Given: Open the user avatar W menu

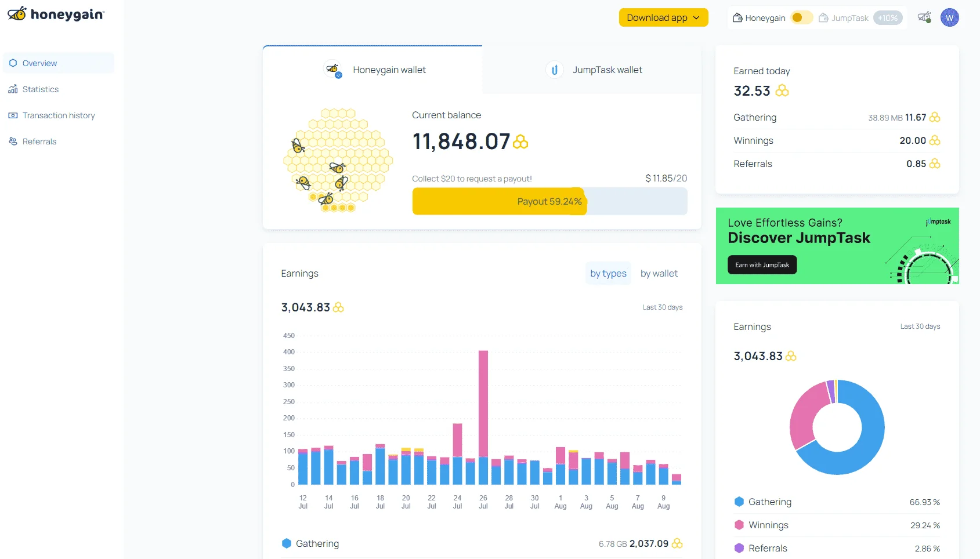Looking at the screenshot, I should pyautogui.click(x=950, y=17).
